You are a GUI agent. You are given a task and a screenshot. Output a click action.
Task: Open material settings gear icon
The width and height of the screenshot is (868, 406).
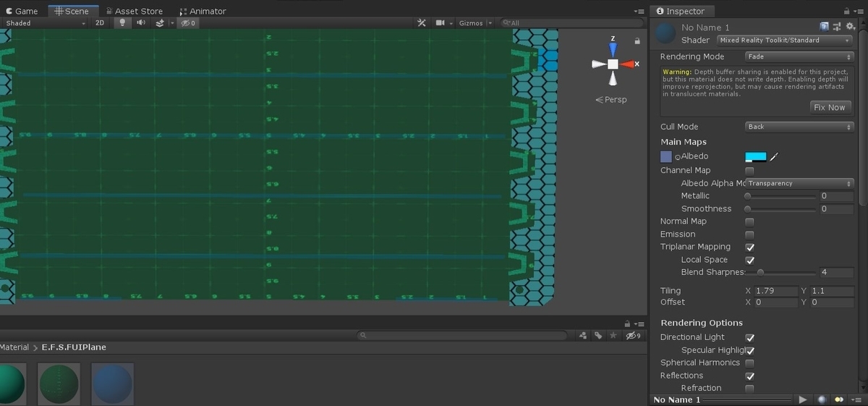(x=851, y=27)
